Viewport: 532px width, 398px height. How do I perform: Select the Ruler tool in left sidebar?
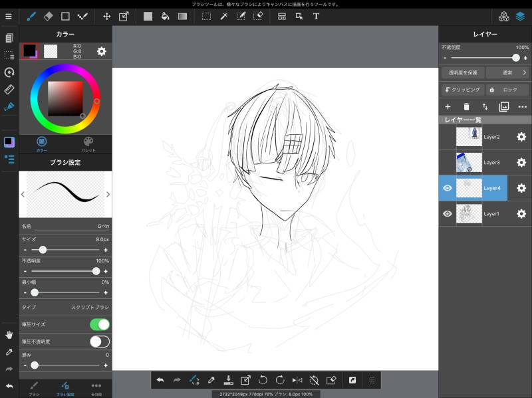tap(9, 89)
